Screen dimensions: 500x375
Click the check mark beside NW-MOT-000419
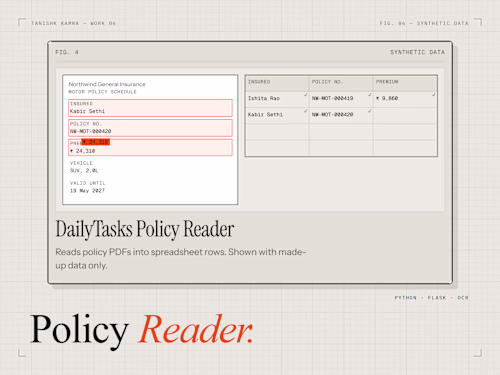370,95
